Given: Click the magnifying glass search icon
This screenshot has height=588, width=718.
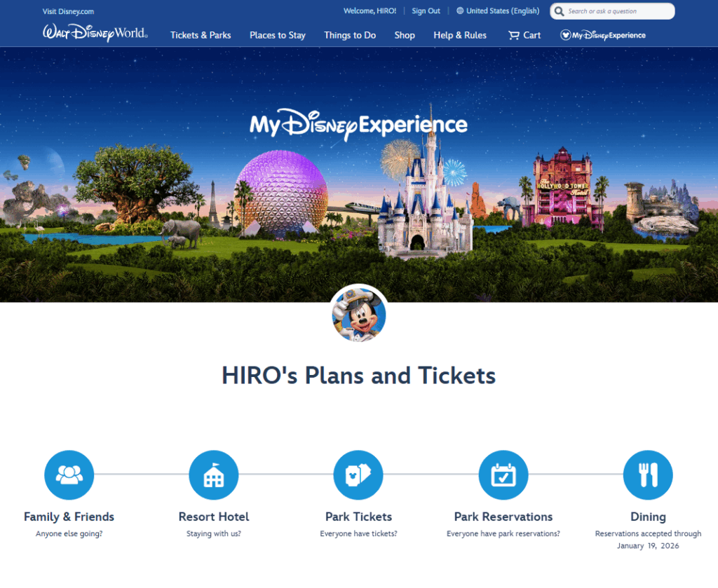Looking at the screenshot, I should pyautogui.click(x=560, y=11).
